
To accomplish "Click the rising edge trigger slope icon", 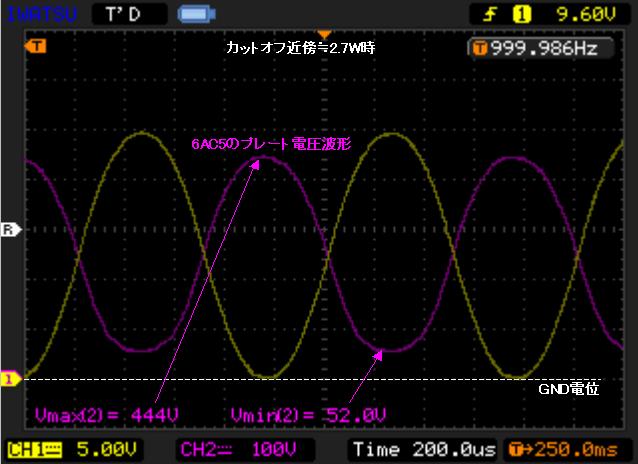I will click(490, 15).
